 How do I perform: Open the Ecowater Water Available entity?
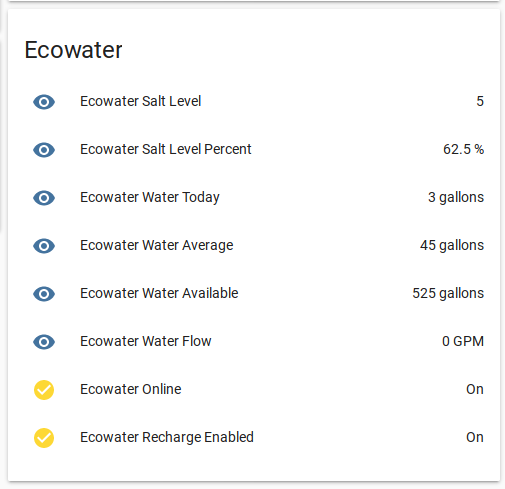(159, 293)
